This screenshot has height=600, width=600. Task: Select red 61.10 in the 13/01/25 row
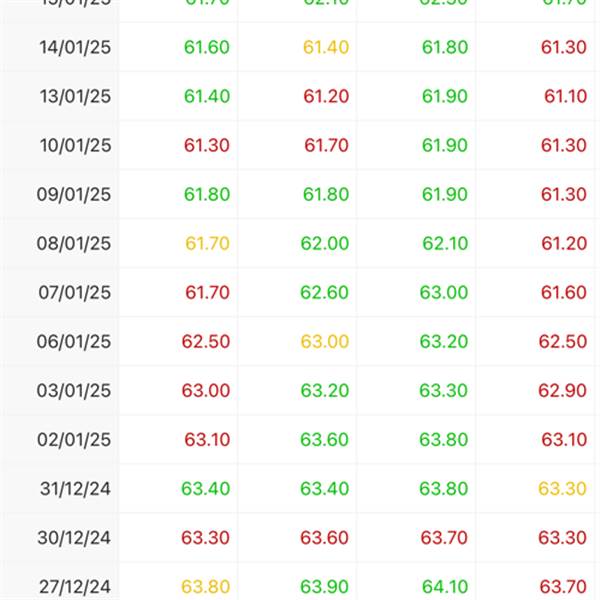pyautogui.click(x=565, y=97)
